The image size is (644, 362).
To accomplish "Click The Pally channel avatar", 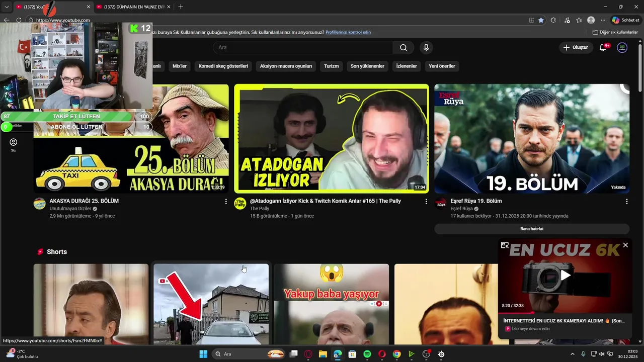I will [x=240, y=204].
